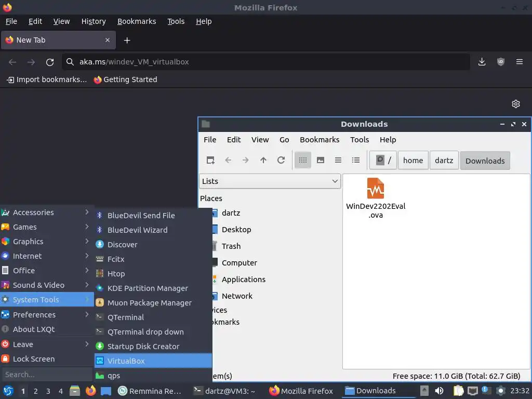Click the uBlock Origin shield icon
Screen dimensions: 532x399
(500, 62)
